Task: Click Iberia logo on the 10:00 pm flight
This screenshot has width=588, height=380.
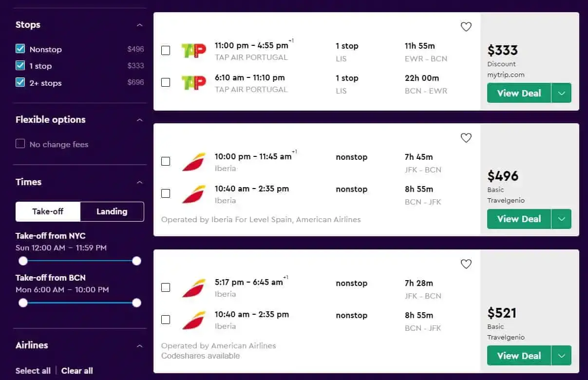Action: pyautogui.click(x=193, y=162)
